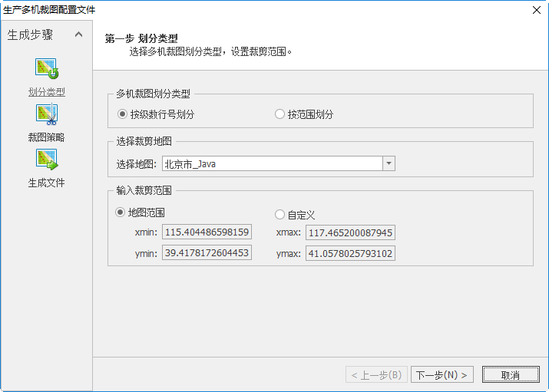Click the ymin value field
This screenshot has height=392, width=549.
[x=207, y=252]
